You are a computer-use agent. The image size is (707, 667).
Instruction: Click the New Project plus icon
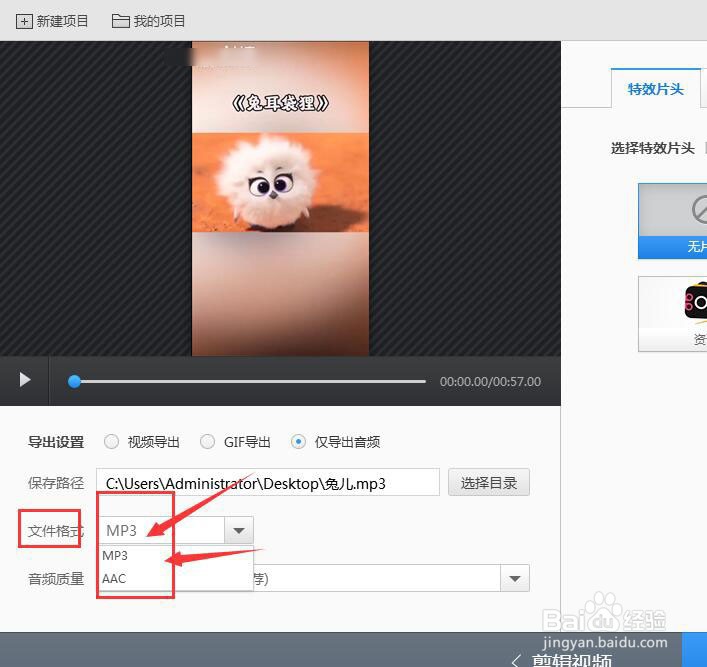[x=24, y=21]
